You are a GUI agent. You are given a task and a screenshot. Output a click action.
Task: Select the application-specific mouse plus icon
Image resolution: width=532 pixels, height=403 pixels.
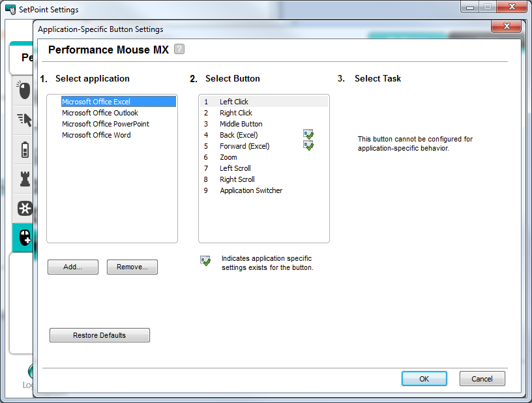point(25,237)
